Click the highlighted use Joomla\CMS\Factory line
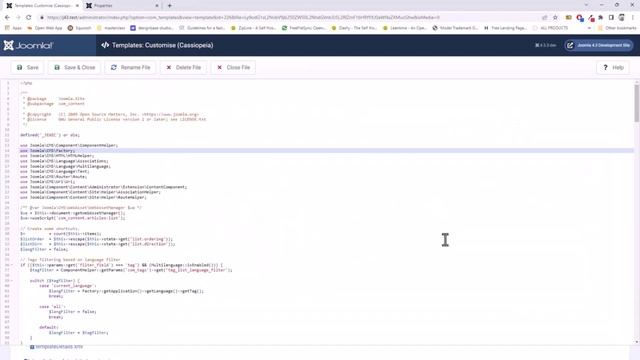The width and height of the screenshot is (640, 360). click(x=327, y=151)
